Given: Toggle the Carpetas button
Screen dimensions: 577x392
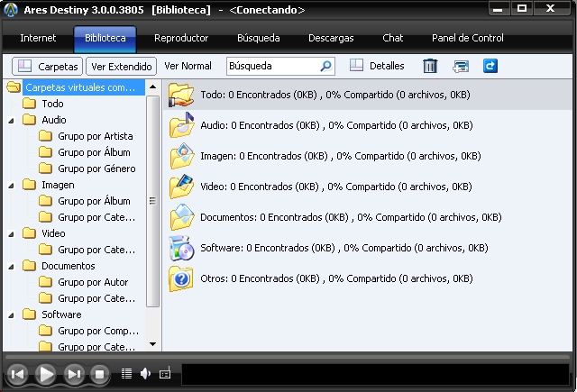Looking at the screenshot, I should (47, 66).
